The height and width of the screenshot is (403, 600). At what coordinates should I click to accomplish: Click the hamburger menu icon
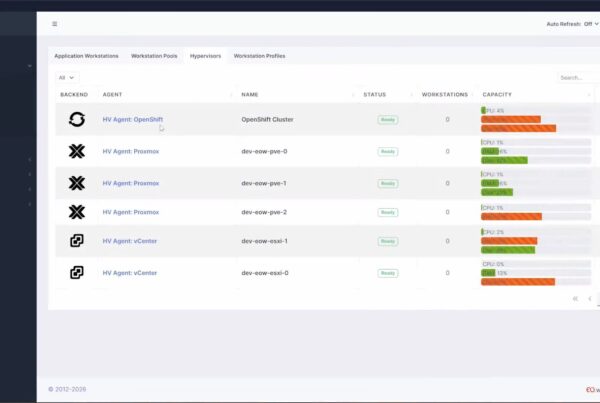point(55,24)
